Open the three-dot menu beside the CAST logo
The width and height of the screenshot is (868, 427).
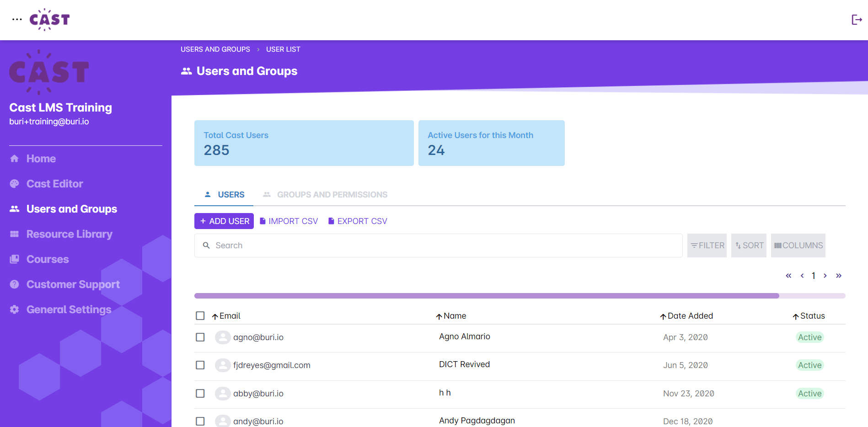(17, 20)
